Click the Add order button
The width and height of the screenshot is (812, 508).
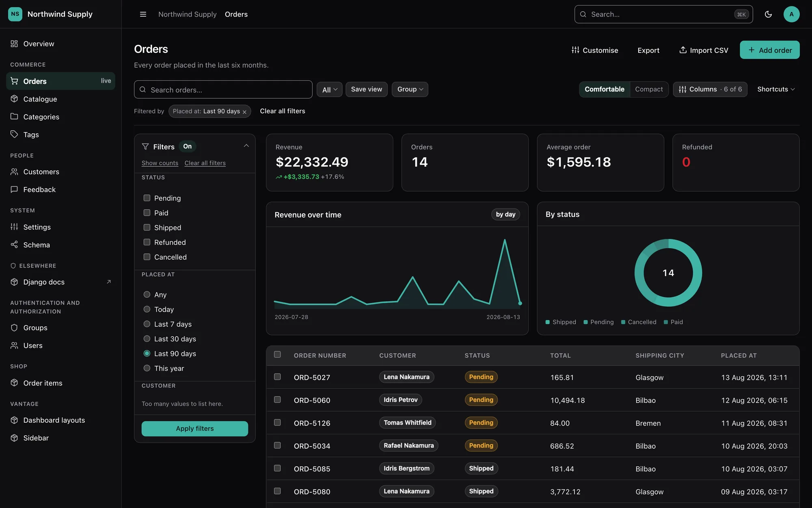point(769,50)
